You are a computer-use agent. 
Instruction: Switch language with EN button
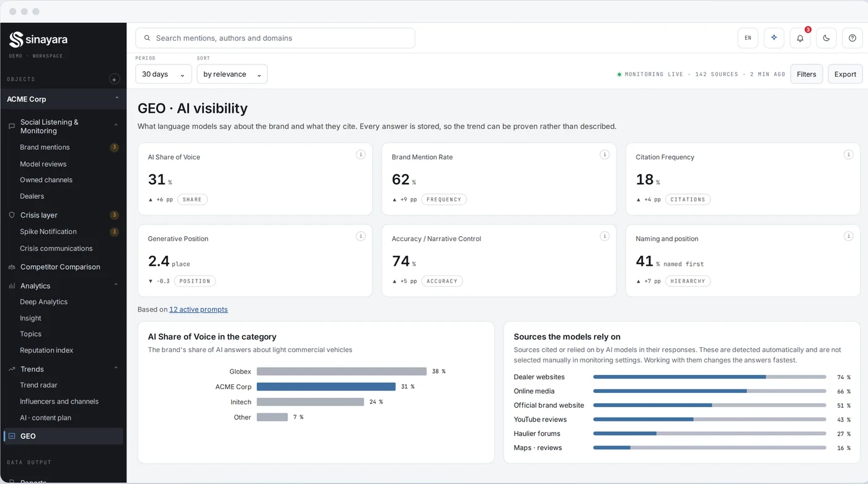tap(748, 38)
